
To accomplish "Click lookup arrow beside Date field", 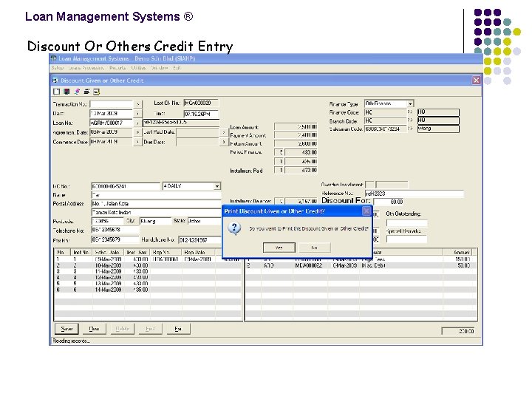I will [x=137, y=113].
